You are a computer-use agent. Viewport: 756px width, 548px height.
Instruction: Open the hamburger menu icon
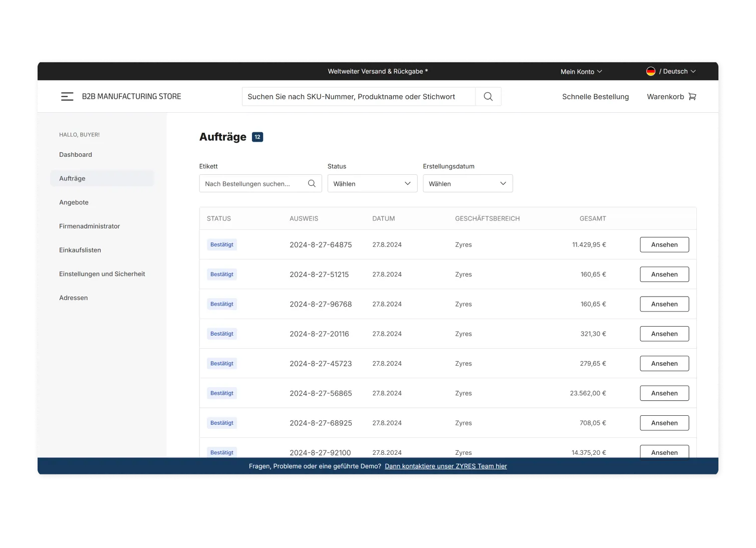point(67,97)
